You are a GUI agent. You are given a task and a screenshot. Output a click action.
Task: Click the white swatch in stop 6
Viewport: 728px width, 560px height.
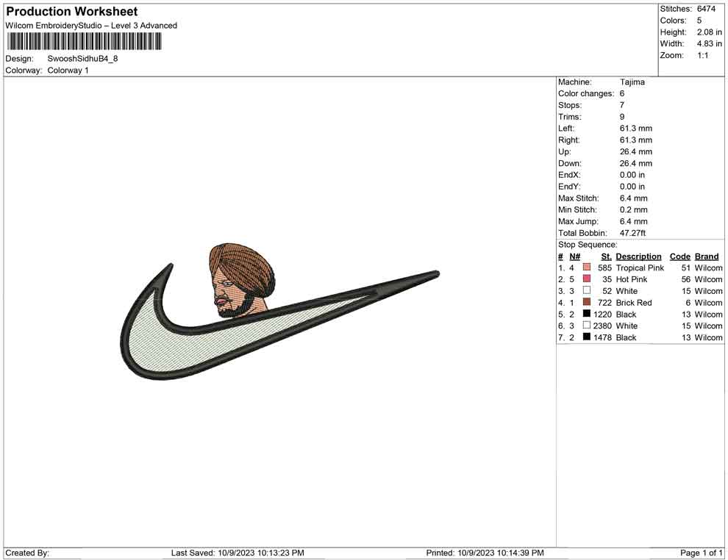coord(587,326)
